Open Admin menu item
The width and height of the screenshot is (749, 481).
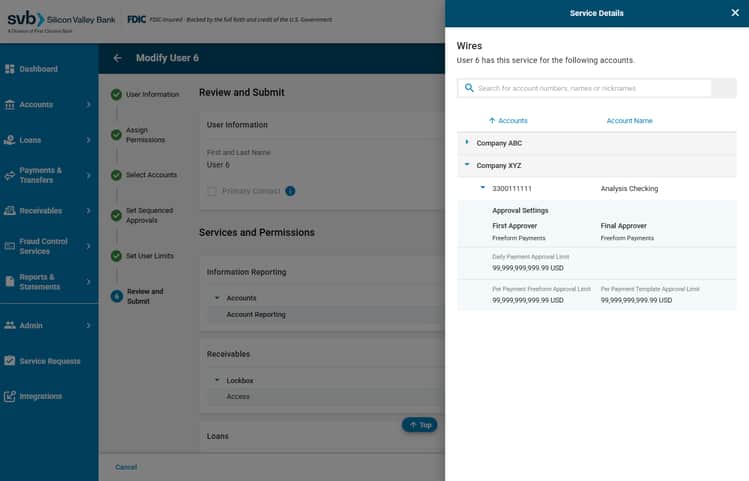coord(31,325)
